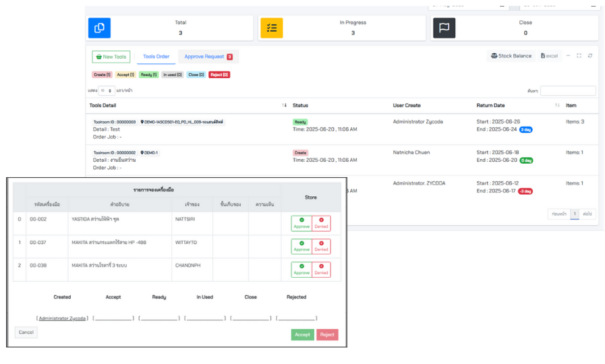Click the table search input field
Screen dimensions: 605x364
pyautogui.click(x=567, y=90)
